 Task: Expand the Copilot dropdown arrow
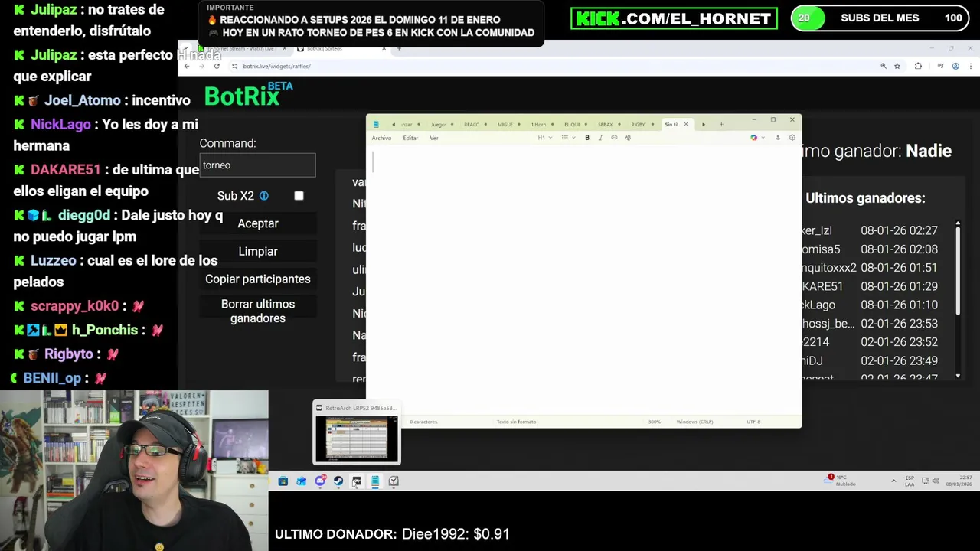(763, 138)
